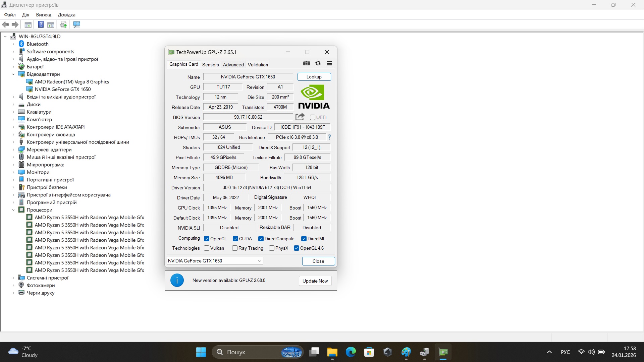Open Microsoft Edge from the taskbar
Viewport: 644px width, 362px height.
point(351,352)
